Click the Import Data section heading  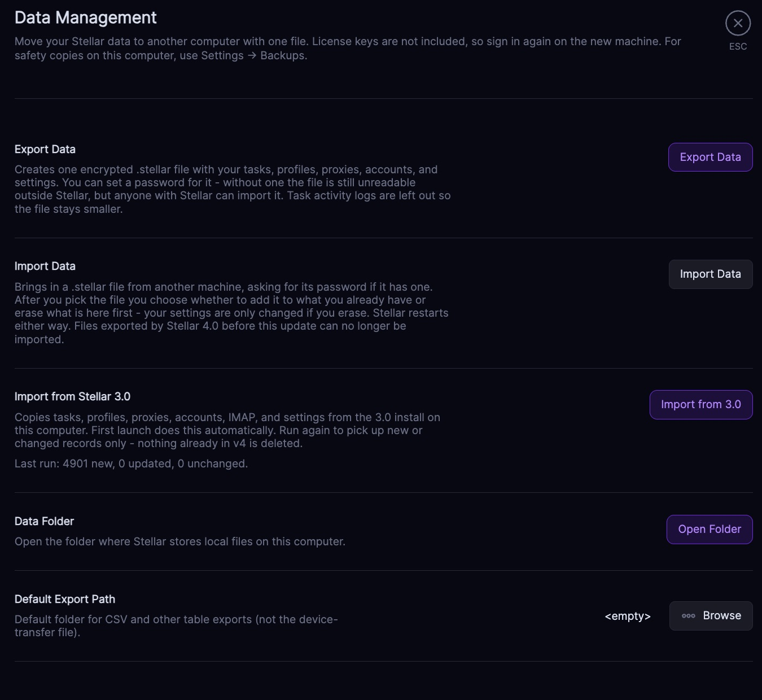(x=45, y=266)
